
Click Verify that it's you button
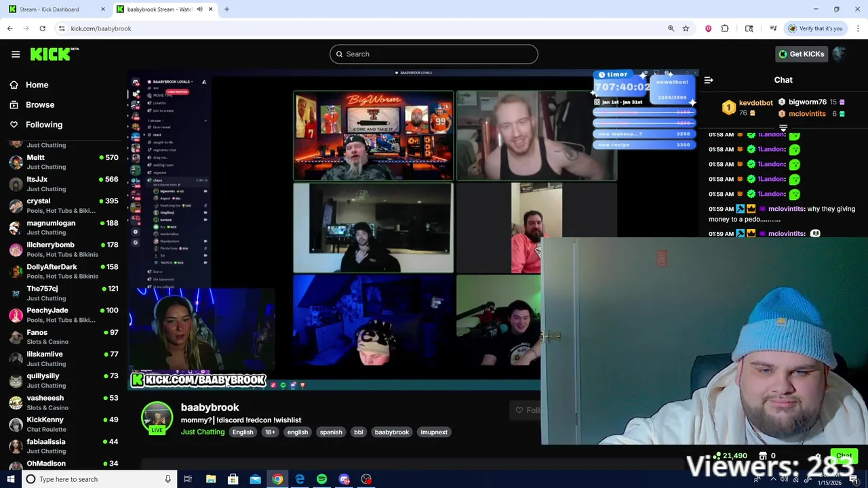(815, 28)
